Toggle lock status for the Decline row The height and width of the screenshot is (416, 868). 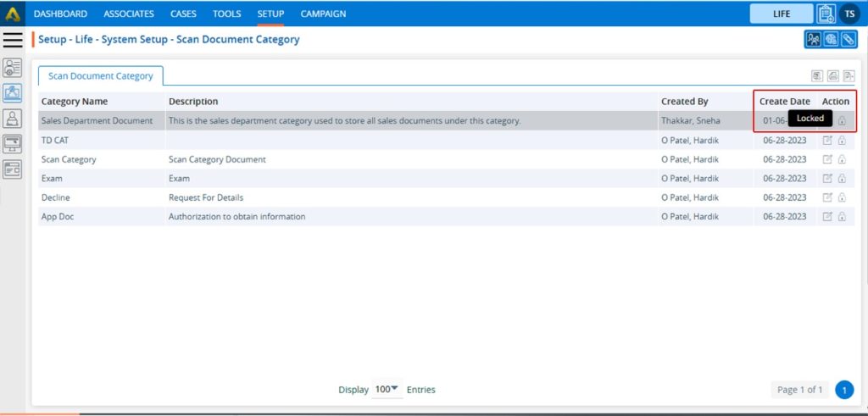click(842, 197)
